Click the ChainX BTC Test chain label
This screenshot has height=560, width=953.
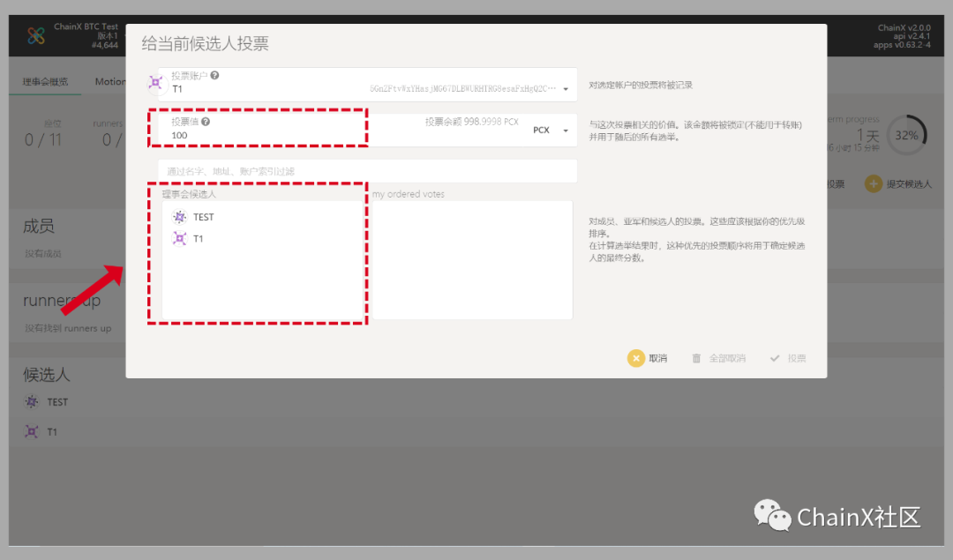point(86,26)
